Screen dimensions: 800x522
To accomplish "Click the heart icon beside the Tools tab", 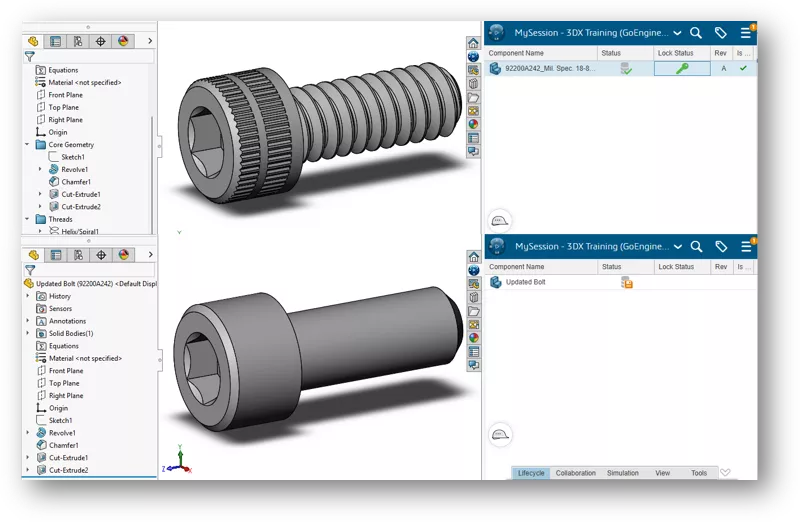I will 725,473.
